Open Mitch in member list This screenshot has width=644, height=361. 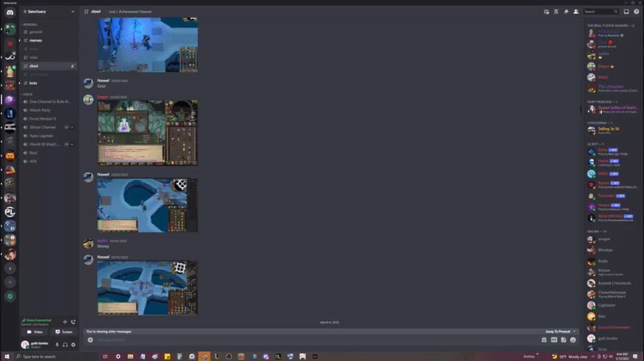tap(612, 77)
